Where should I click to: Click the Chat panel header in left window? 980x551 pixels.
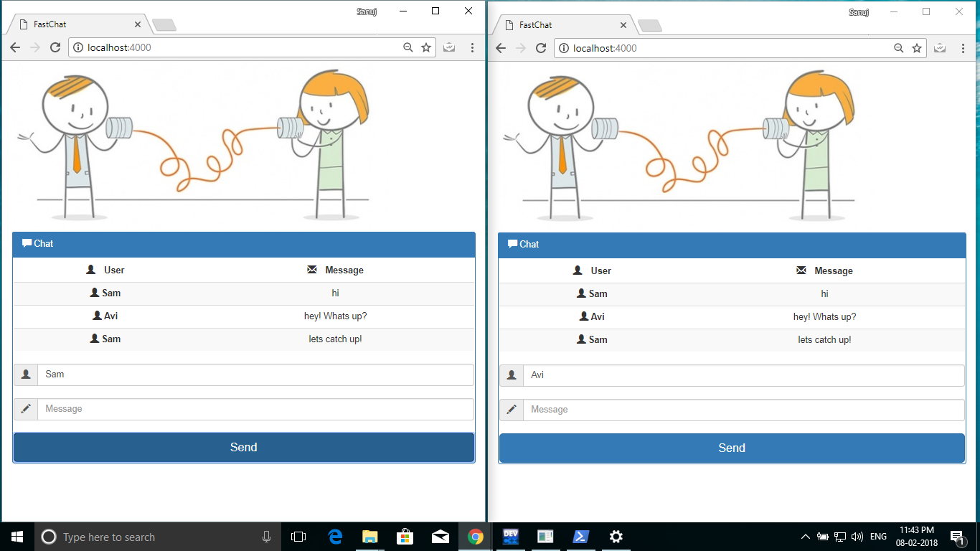pyautogui.click(x=244, y=244)
